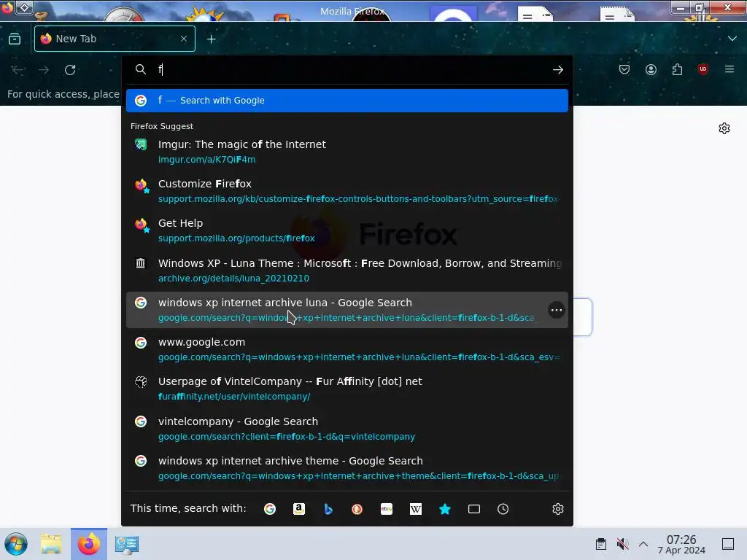
Task: Open a new tab with plus button
Action: (x=211, y=39)
